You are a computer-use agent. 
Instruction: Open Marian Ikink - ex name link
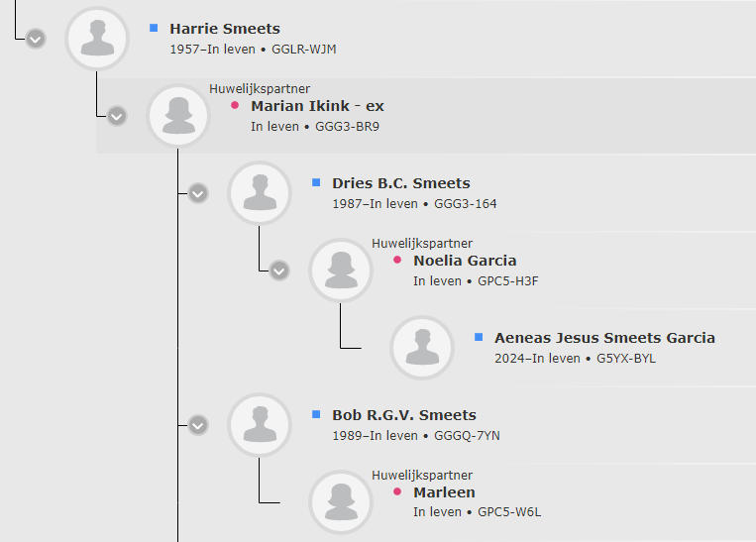tap(317, 106)
